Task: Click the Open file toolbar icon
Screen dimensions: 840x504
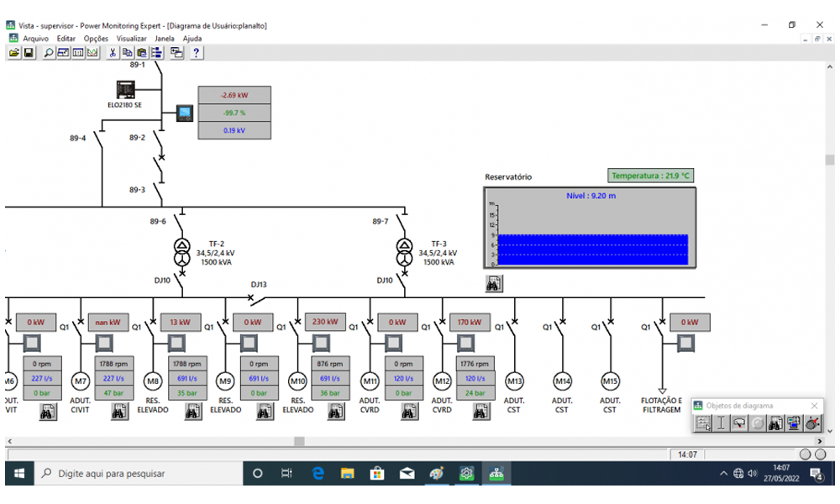Action: click(14, 53)
